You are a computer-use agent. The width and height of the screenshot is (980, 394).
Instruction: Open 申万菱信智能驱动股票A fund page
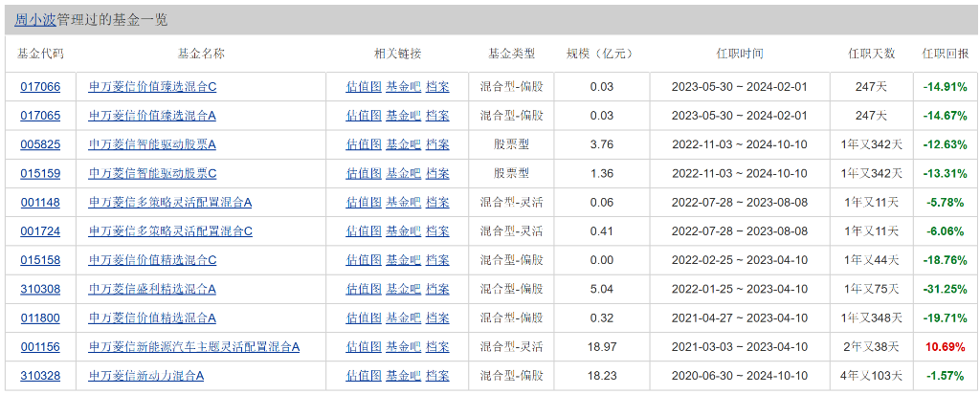[x=152, y=144]
